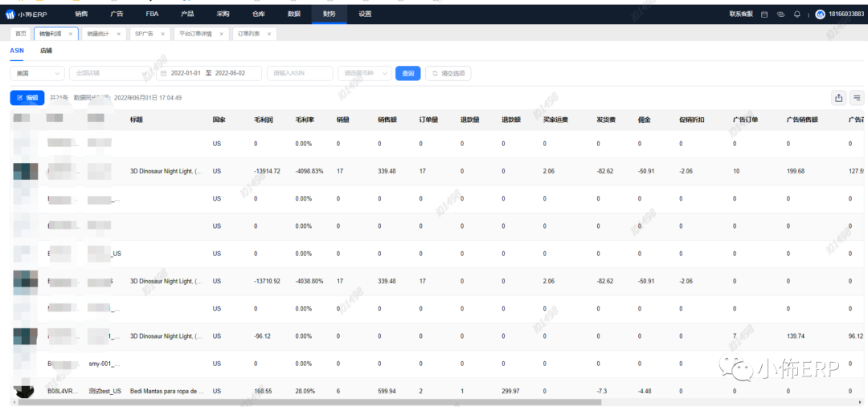868x407 pixels.
Task: Click the notification bell icon
Action: tap(797, 14)
